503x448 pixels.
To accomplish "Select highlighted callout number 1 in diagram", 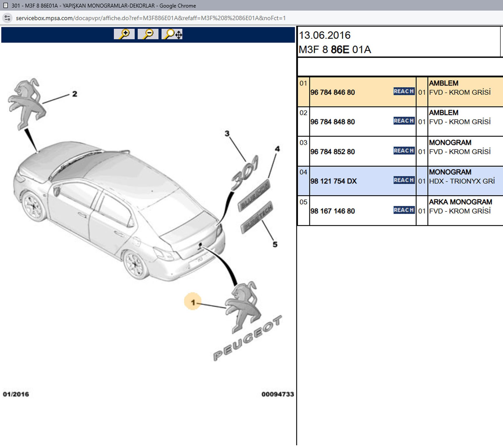I will [192, 302].
